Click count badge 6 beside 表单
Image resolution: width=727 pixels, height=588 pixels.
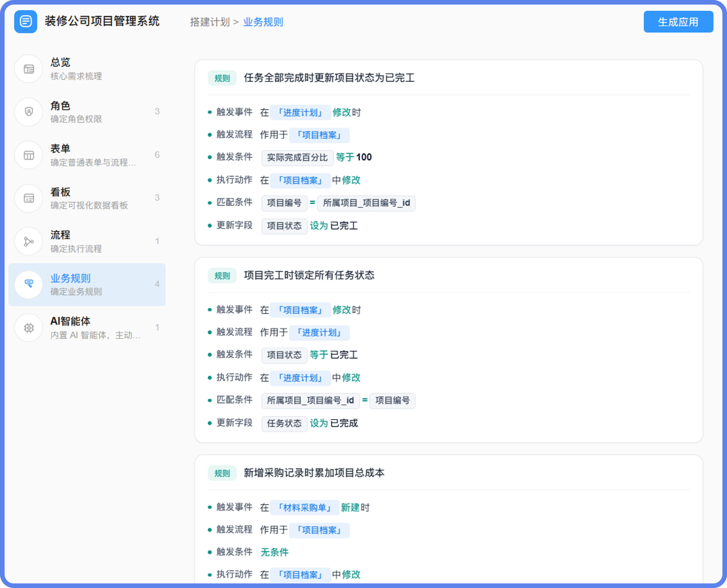tap(157, 155)
